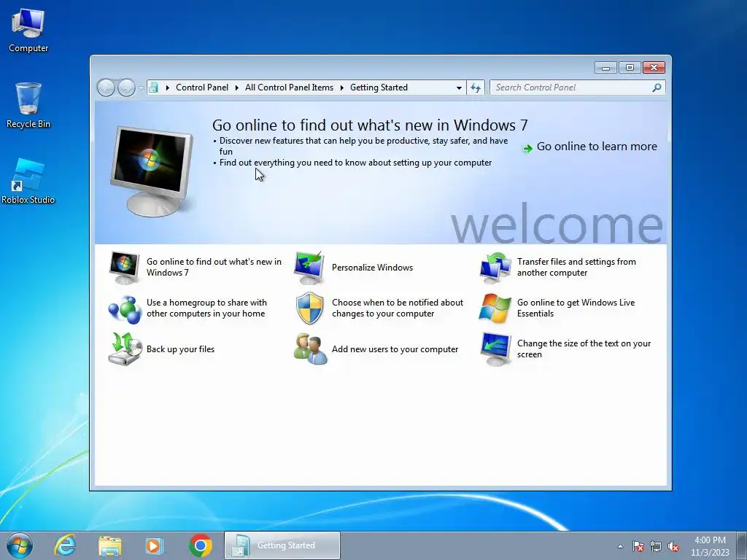Open Windows Explorer from taskbar
The width and height of the screenshot is (747, 560).
[x=110, y=545]
